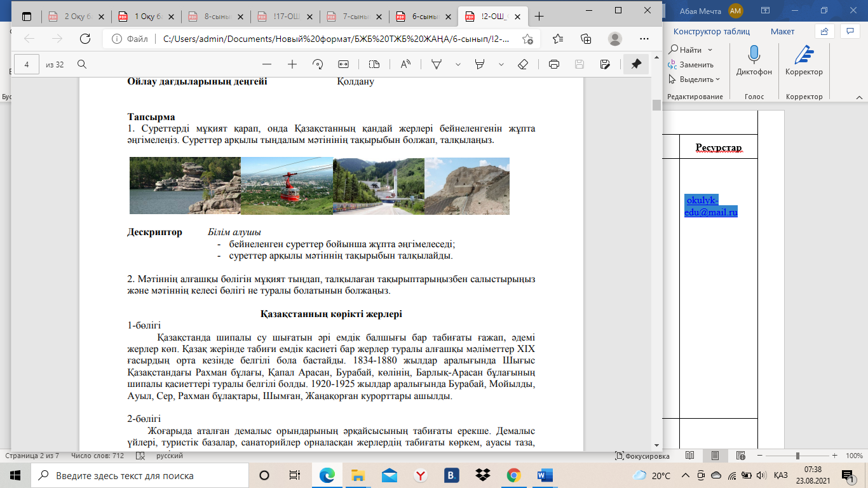
Task: Open the okulyk-edu@mail.ru email link
Action: point(710,207)
